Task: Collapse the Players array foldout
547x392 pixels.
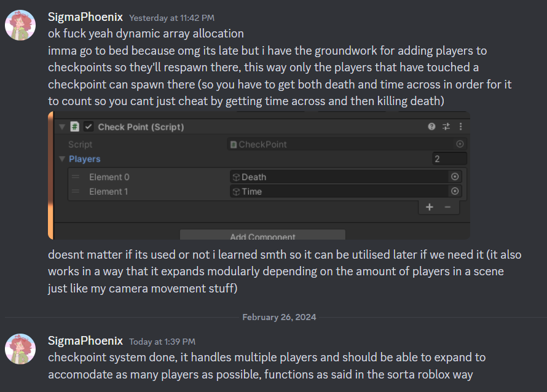Action: point(62,159)
